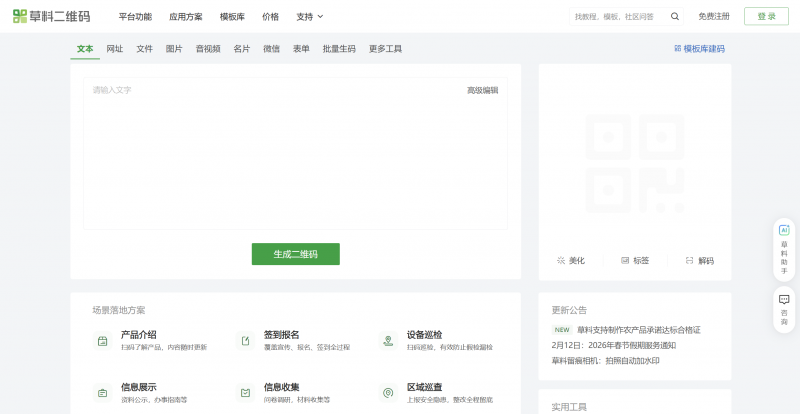Switch to the 网址 tab

[115, 48]
